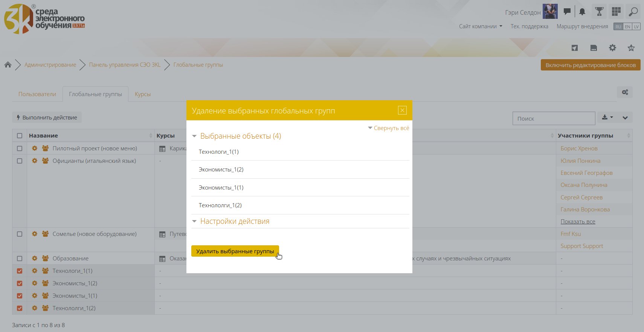This screenshot has height=332, width=644.
Task: Collapse the Выбранные объекты (4) section
Action: click(x=240, y=136)
